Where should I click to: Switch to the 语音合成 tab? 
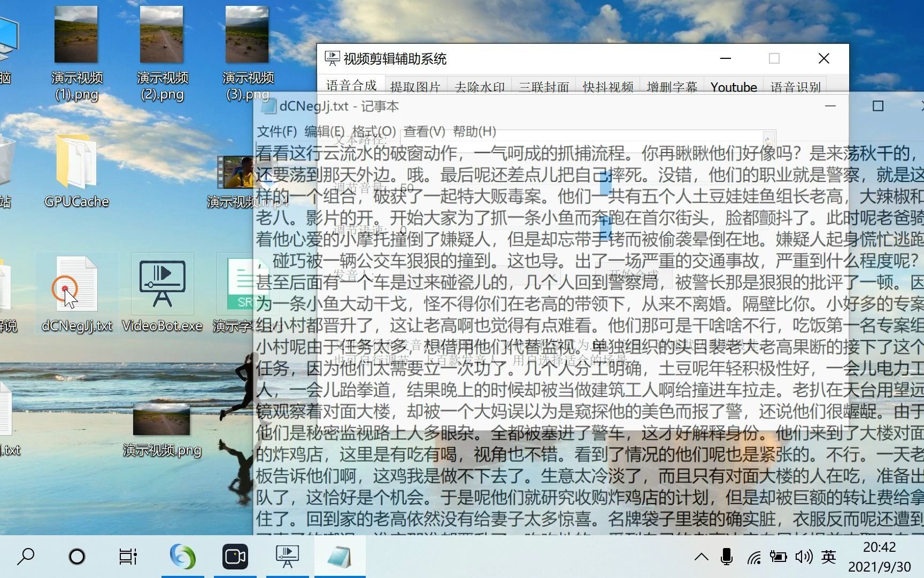(x=351, y=86)
